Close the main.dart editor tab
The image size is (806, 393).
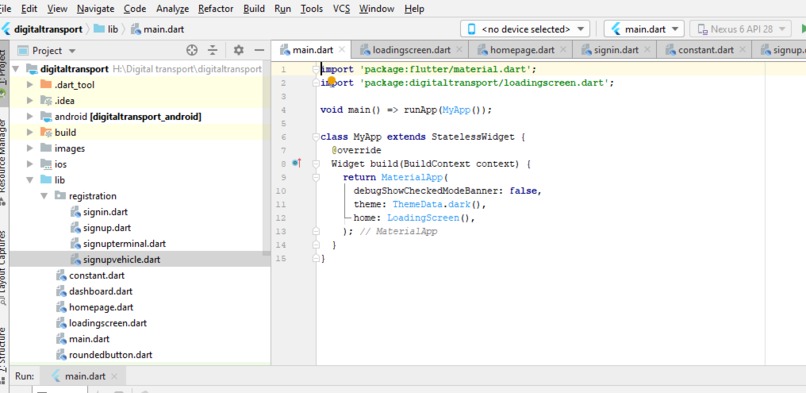(x=341, y=50)
